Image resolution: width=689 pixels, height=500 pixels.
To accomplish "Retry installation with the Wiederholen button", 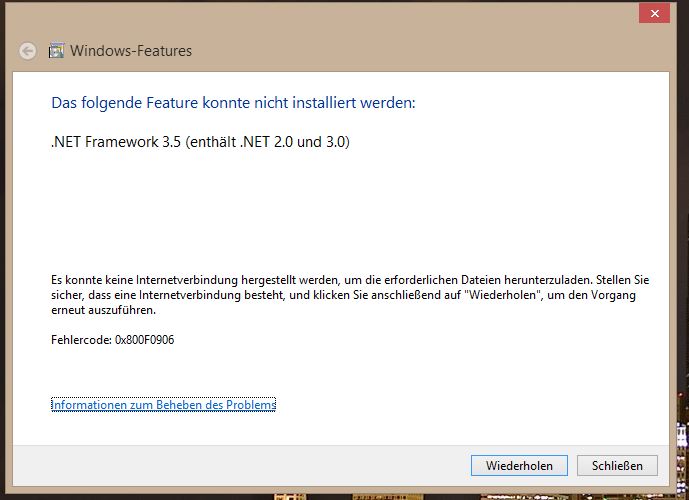I will tap(519, 465).
